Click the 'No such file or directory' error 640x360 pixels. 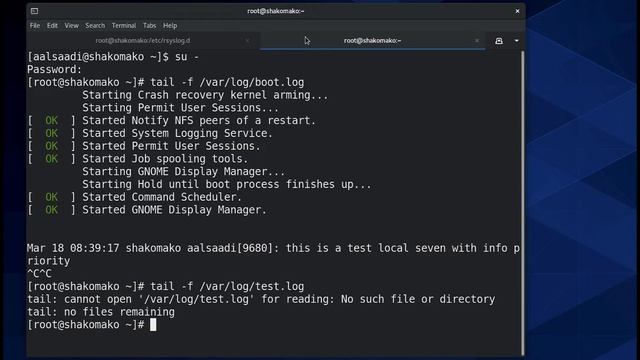[x=418, y=299]
